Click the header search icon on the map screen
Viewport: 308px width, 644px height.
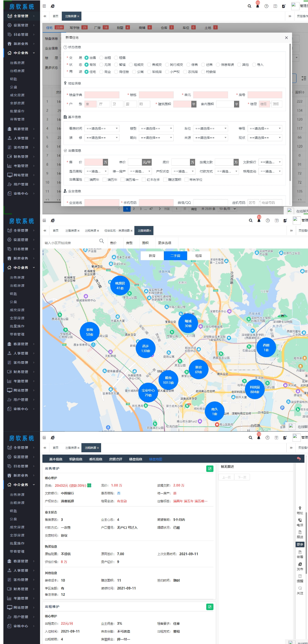[251, 220]
